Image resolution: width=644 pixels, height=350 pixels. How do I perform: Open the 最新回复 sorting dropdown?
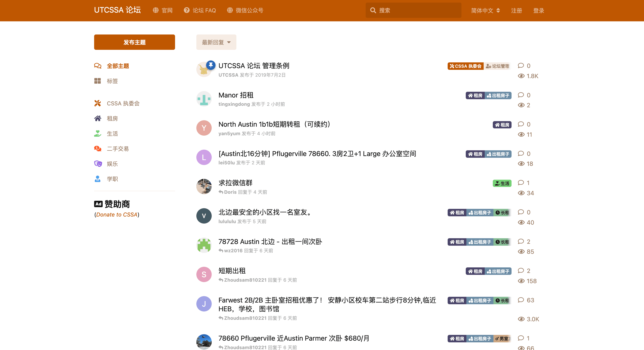point(216,42)
